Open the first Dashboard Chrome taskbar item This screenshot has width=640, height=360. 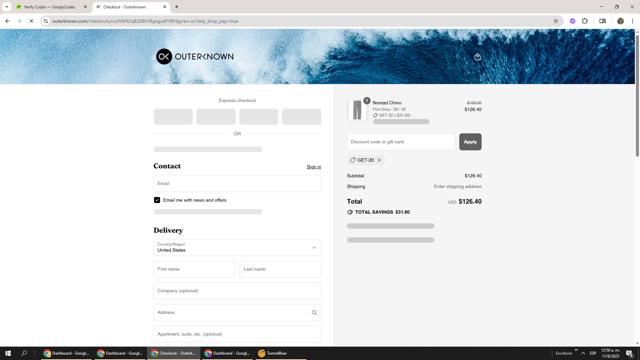pyautogui.click(x=66, y=353)
